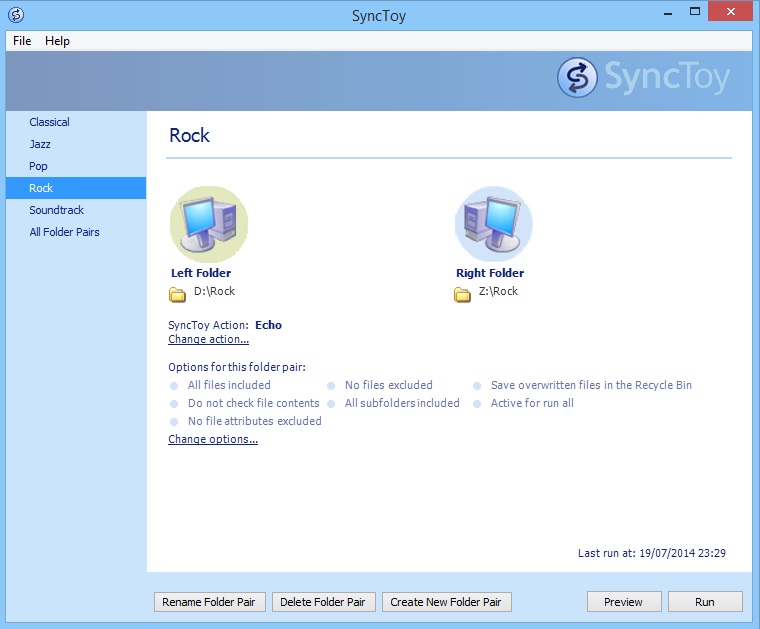This screenshot has width=760, height=629.
Task: Click the Change options... link
Action: 213,439
